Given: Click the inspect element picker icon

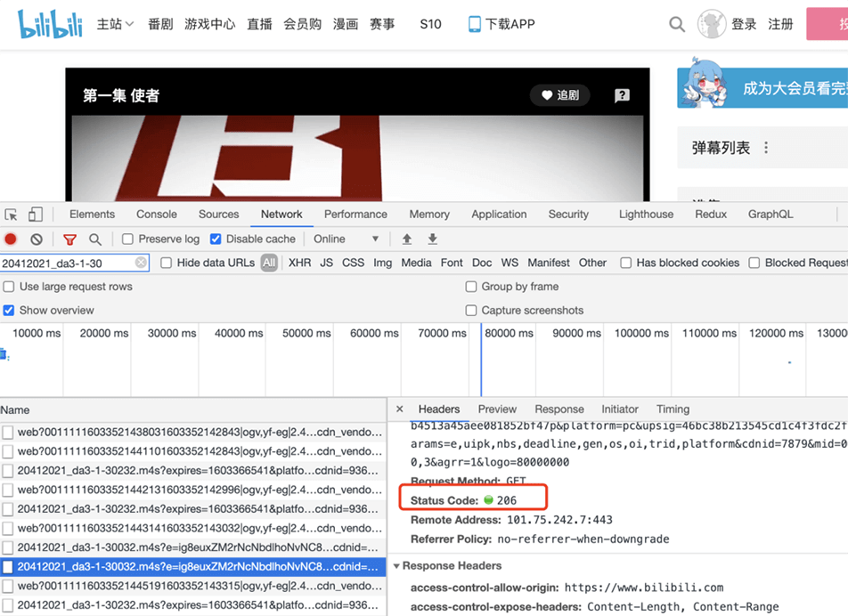Looking at the screenshot, I should 12,215.
